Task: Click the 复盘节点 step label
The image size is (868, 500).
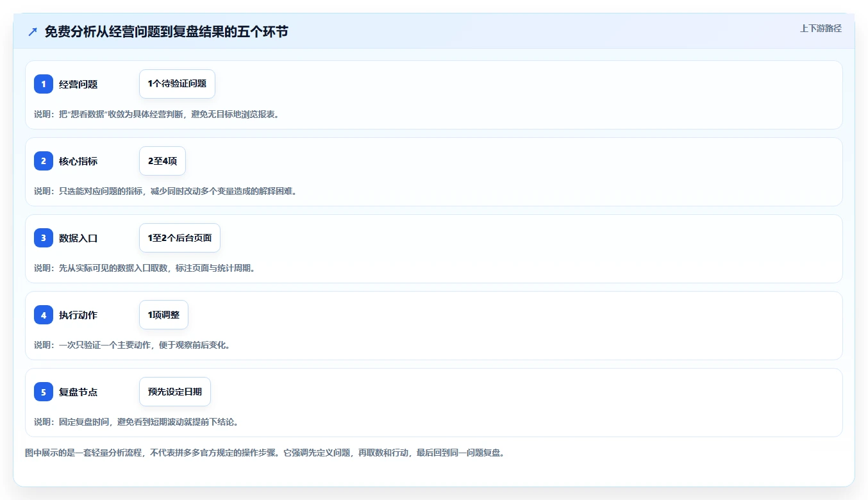Action: point(78,392)
